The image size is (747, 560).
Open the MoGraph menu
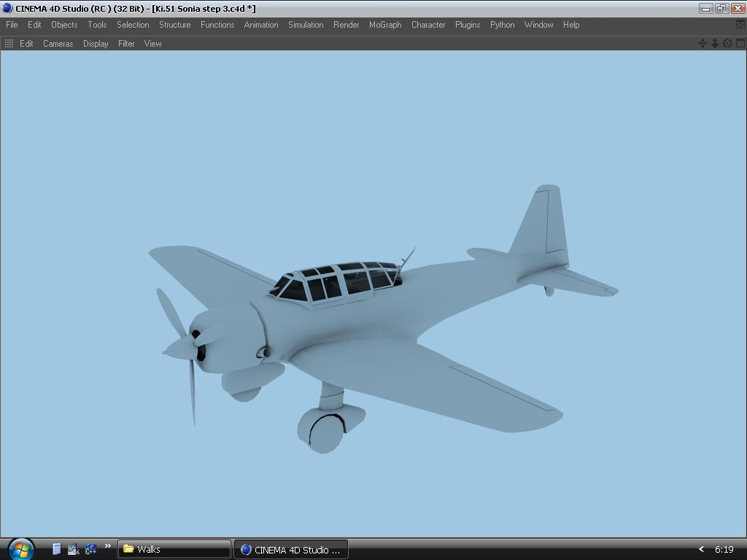tap(385, 25)
